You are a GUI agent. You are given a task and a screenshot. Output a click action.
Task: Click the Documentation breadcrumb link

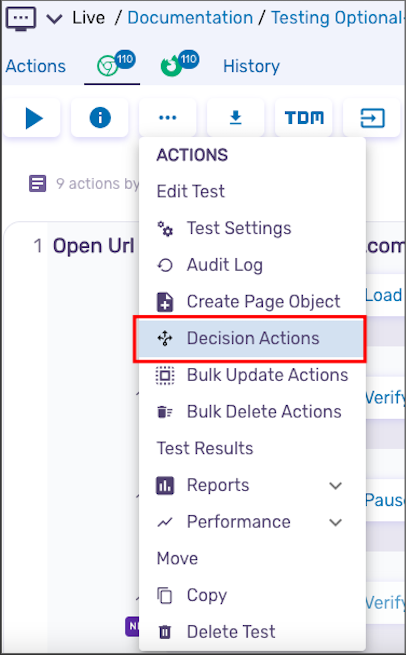(190, 18)
